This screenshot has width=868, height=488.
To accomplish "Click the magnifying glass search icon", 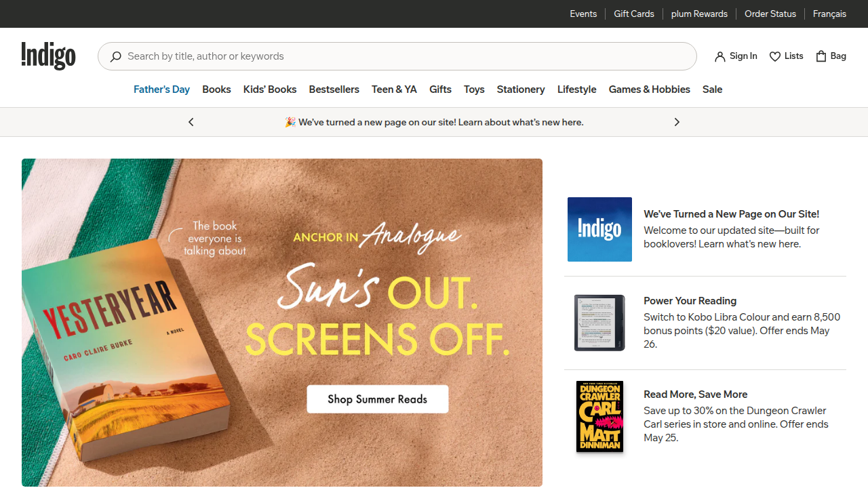I will [116, 56].
